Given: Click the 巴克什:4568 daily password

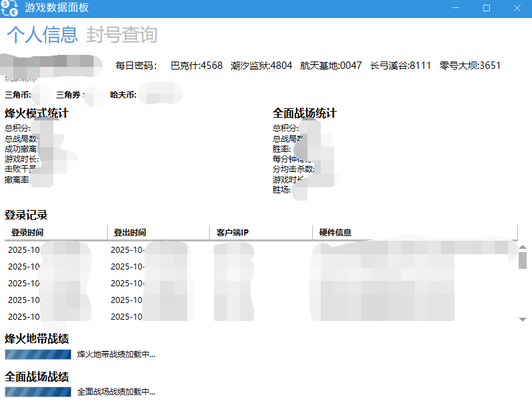Looking at the screenshot, I should click(196, 66).
